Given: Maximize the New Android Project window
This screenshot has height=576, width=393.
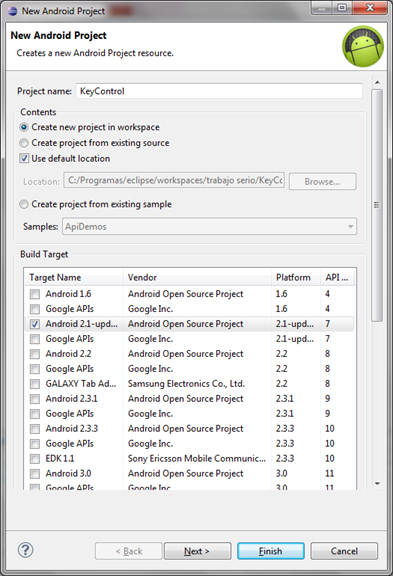Looking at the screenshot, I should point(342,8).
